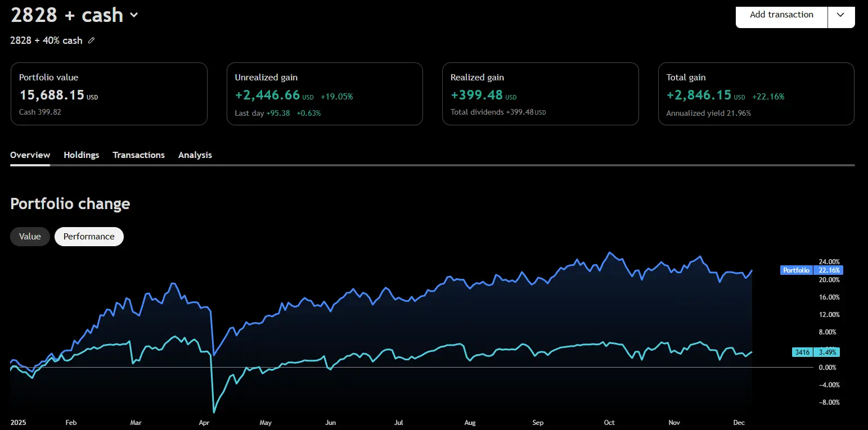Click the pencil icon to edit portfolio description
Image resolution: width=868 pixels, height=430 pixels.
point(92,40)
